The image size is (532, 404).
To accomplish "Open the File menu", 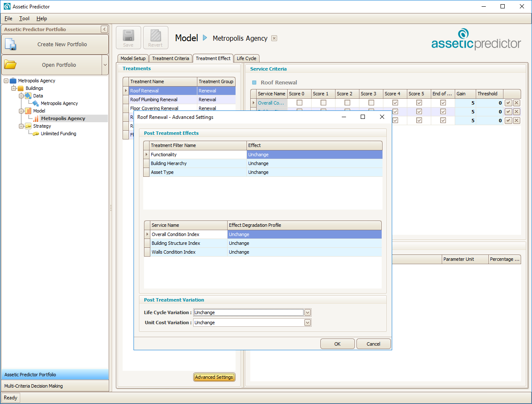I will click(x=8, y=18).
